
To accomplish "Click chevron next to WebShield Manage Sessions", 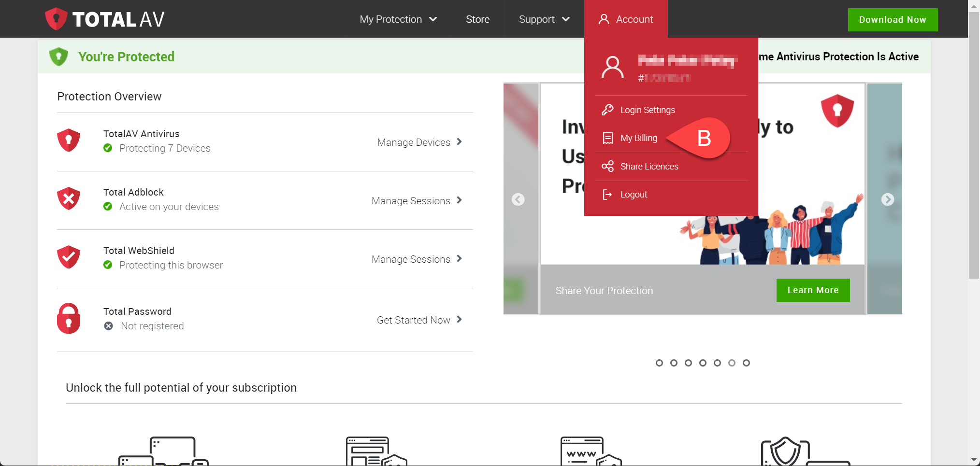I will click(459, 258).
